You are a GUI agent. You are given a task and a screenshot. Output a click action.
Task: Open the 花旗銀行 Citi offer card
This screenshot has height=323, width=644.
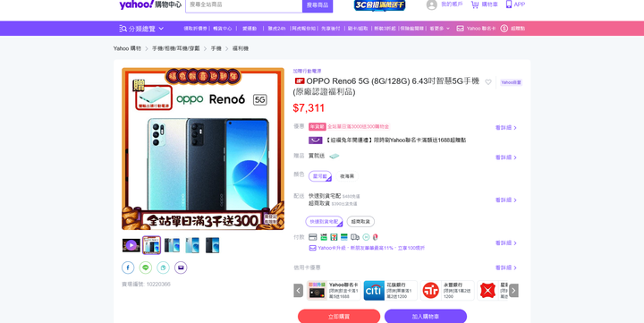390,291
